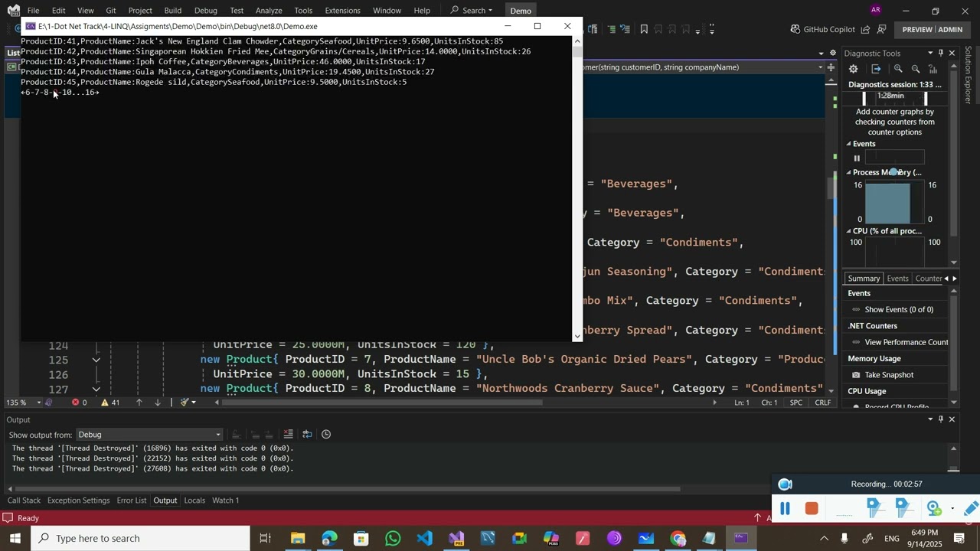Open WhatsApp from taskbar

393,538
